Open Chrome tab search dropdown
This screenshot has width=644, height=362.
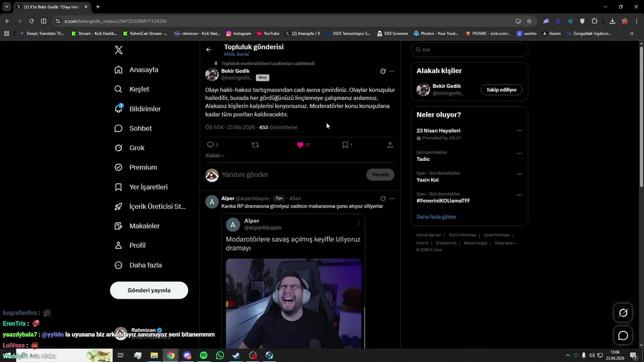pyautogui.click(x=7, y=7)
